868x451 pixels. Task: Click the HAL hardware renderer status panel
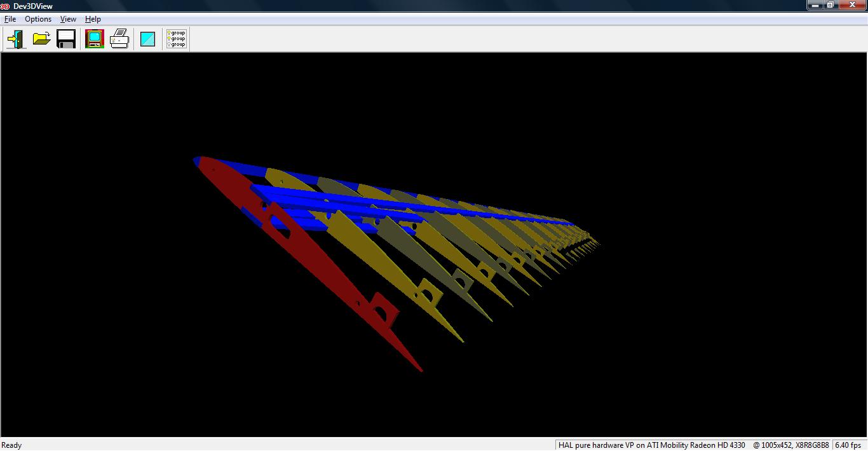coord(651,445)
